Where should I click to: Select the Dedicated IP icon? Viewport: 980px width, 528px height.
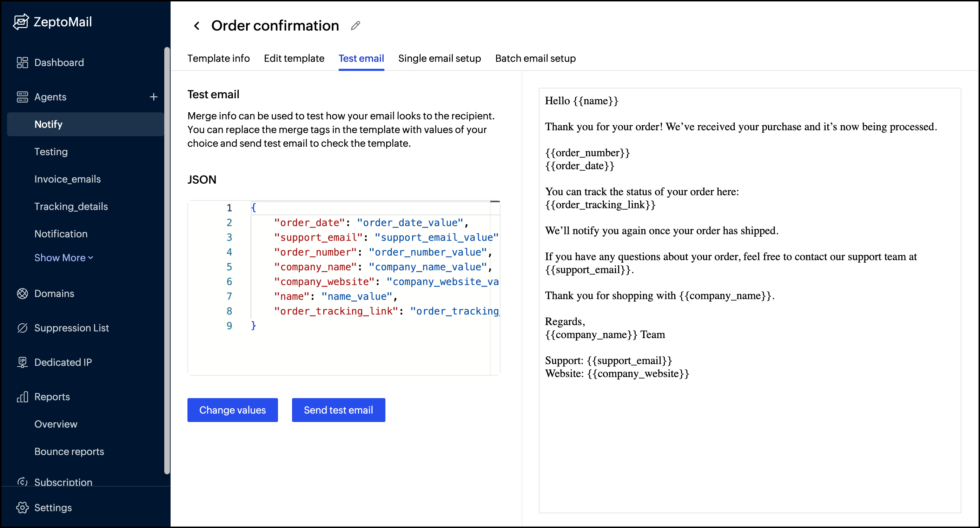pyautogui.click(x=22, y=362)
